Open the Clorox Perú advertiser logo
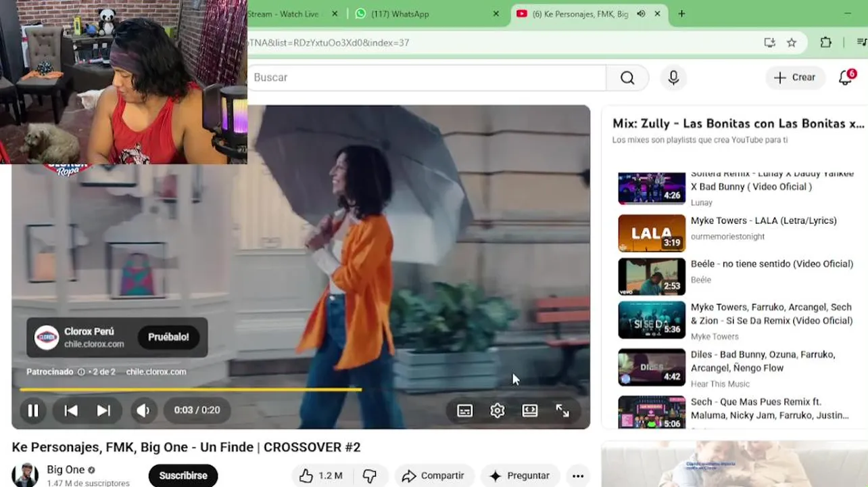This screenshot has height=487, width=868. click(x=47, y=337)
